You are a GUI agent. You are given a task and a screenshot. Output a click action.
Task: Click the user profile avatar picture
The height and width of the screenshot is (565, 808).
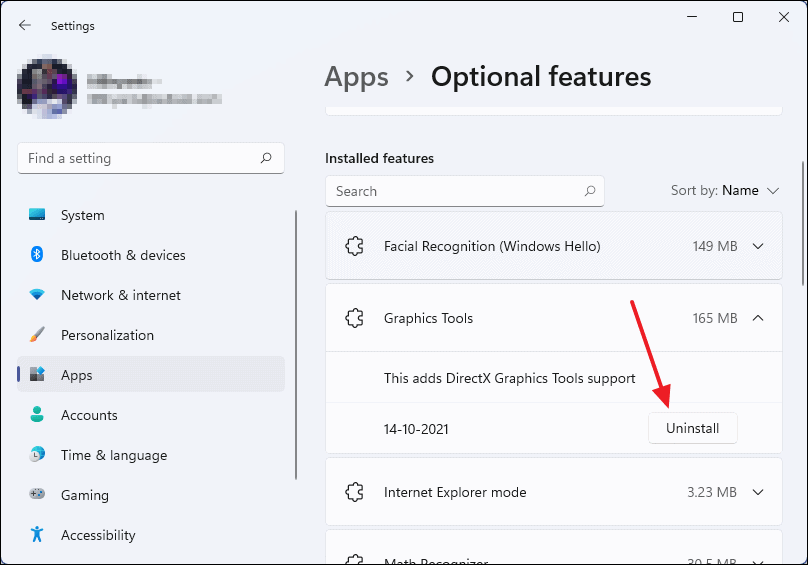[x=47, y=87]
